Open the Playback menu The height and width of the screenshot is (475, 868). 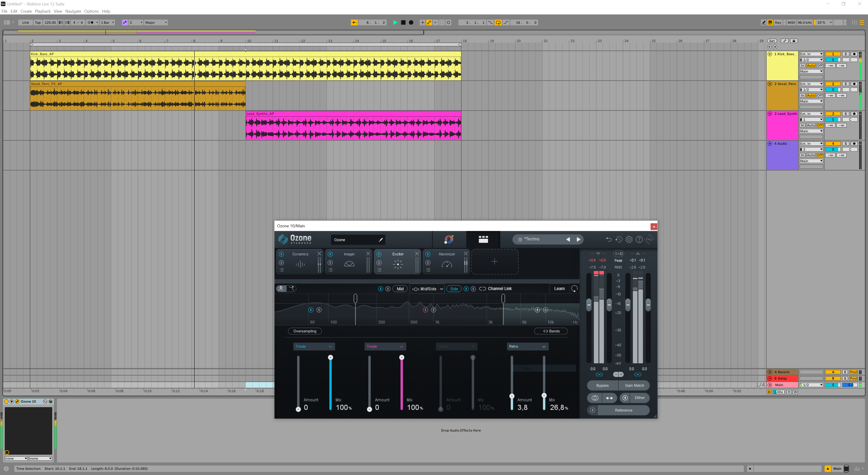click(43, 11)
